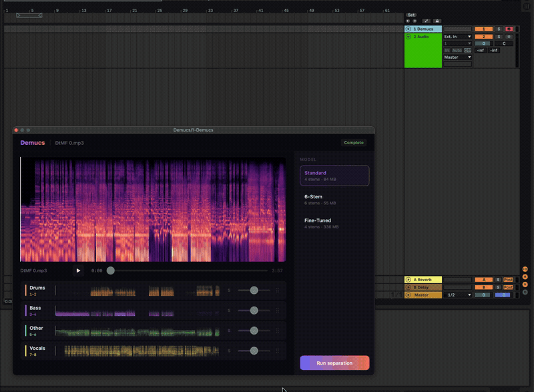This screenshot has height=392, width=534.
Task: Click the 2 Audio track volume field
Action: click(x=483, y=43)
